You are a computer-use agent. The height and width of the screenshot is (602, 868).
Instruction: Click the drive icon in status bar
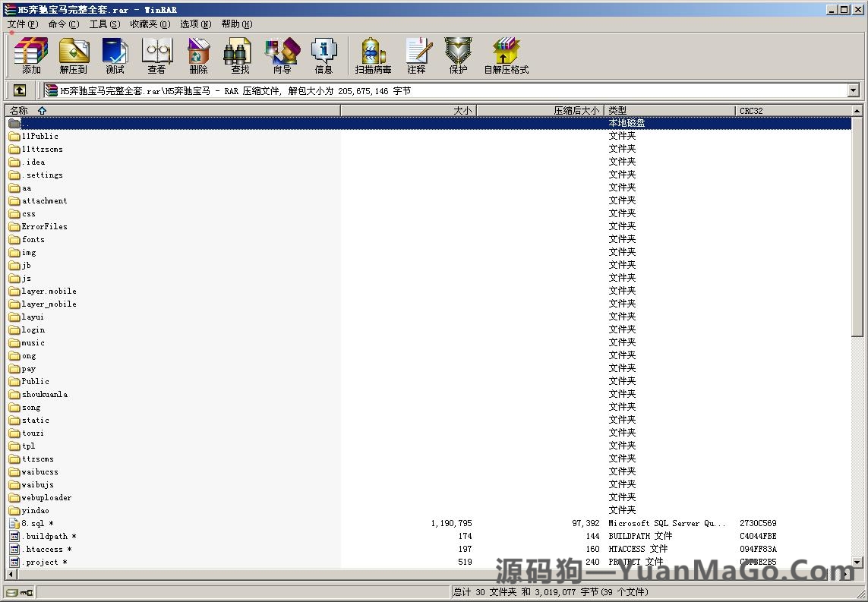[x=11, y=592]
